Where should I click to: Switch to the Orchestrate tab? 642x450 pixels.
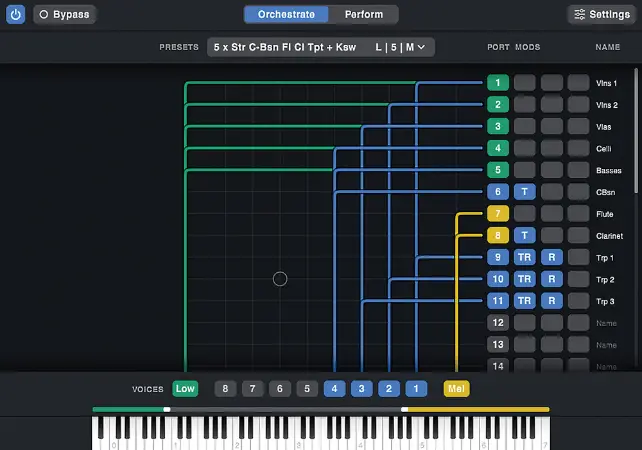pyautogui.click(x=286, y=14)
